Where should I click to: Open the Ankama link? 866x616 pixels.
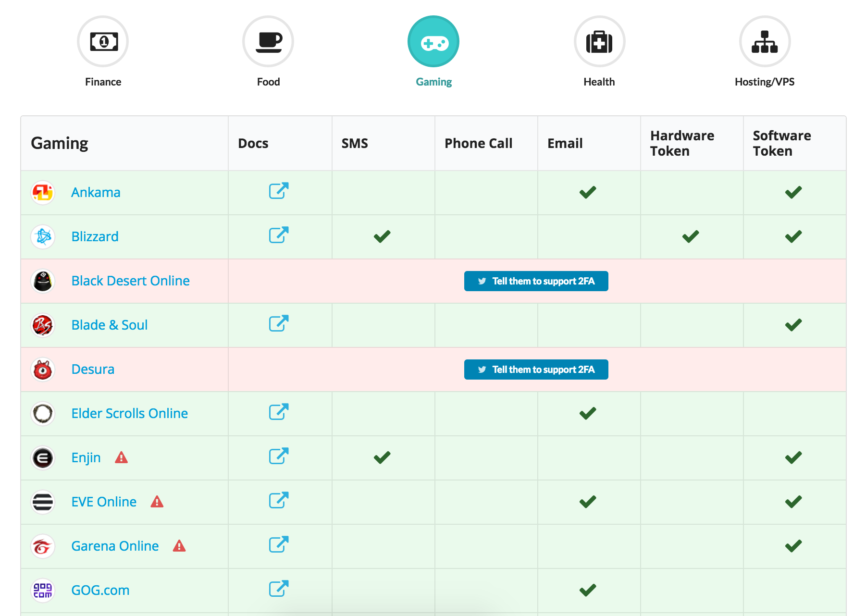96,192
